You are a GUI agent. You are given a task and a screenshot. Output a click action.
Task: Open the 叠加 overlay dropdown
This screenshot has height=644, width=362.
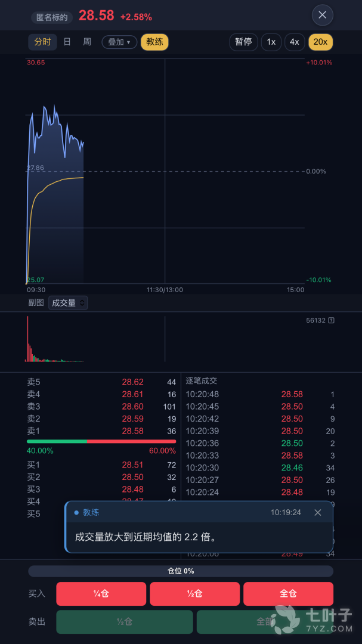click(119, 42)
